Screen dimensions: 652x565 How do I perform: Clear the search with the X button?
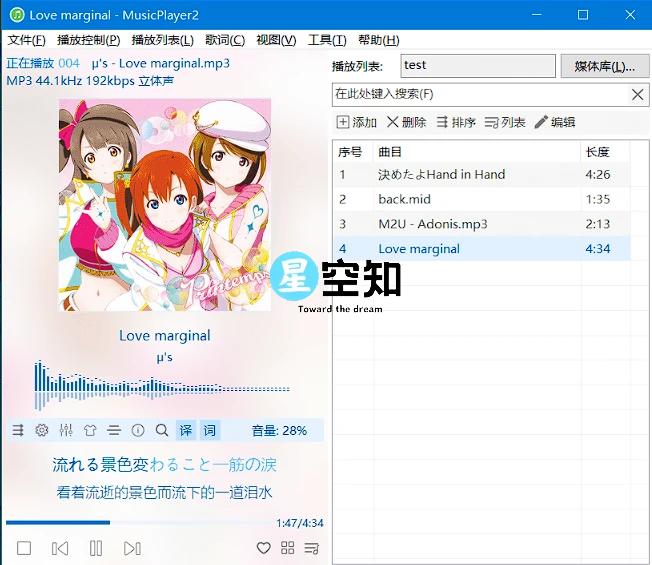click(637, 94)
